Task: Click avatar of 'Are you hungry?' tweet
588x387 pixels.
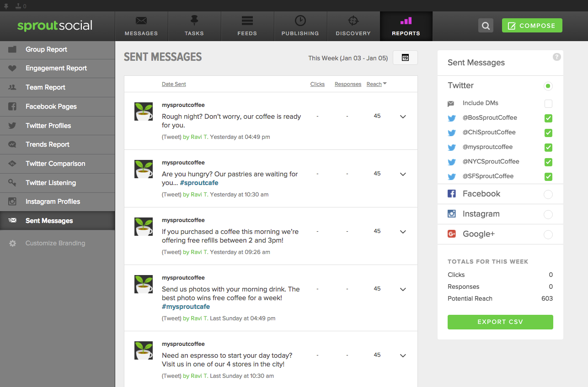Action: click(144, 169)
